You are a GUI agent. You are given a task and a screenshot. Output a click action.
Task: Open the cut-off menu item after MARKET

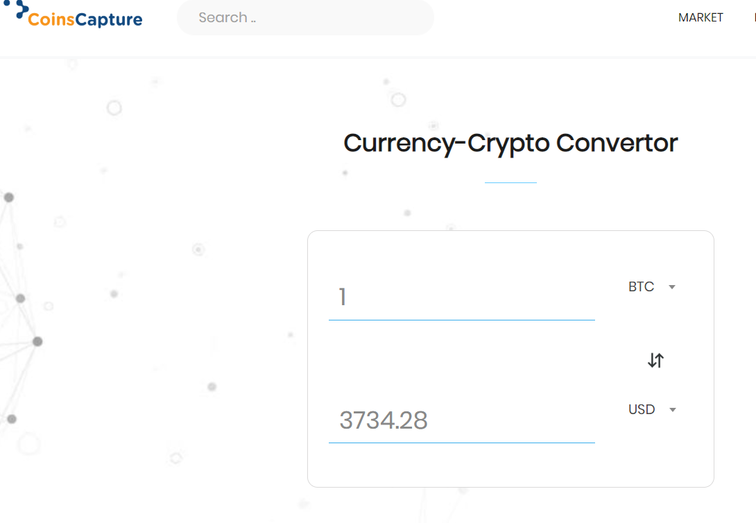coord(754,18)
